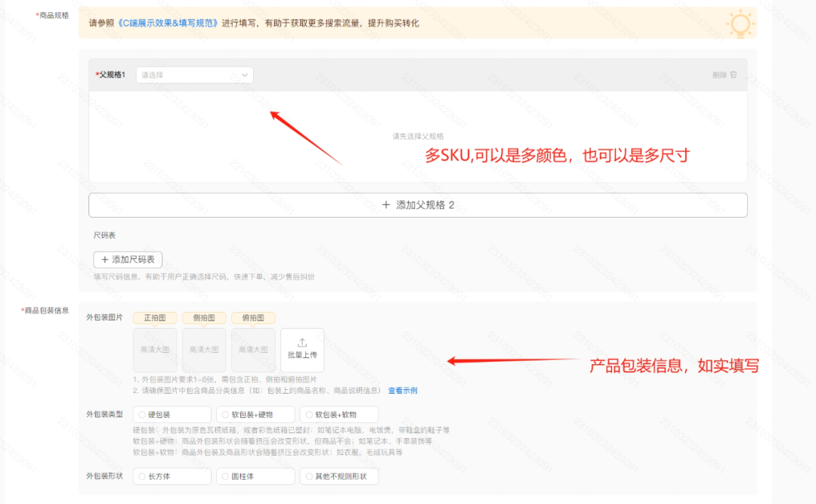Click the 添加尺码表 button
The image size is (816, 504).
[128, 259]
